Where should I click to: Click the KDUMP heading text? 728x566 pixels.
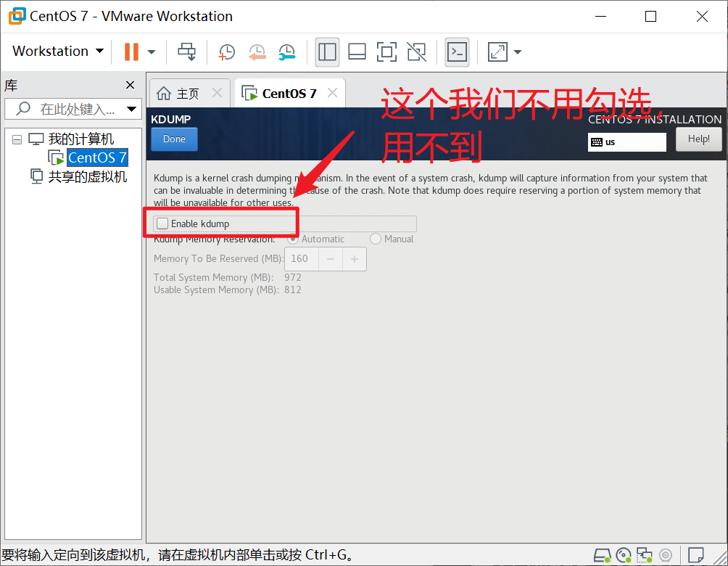pyautogui.click(x=171, y=120)
